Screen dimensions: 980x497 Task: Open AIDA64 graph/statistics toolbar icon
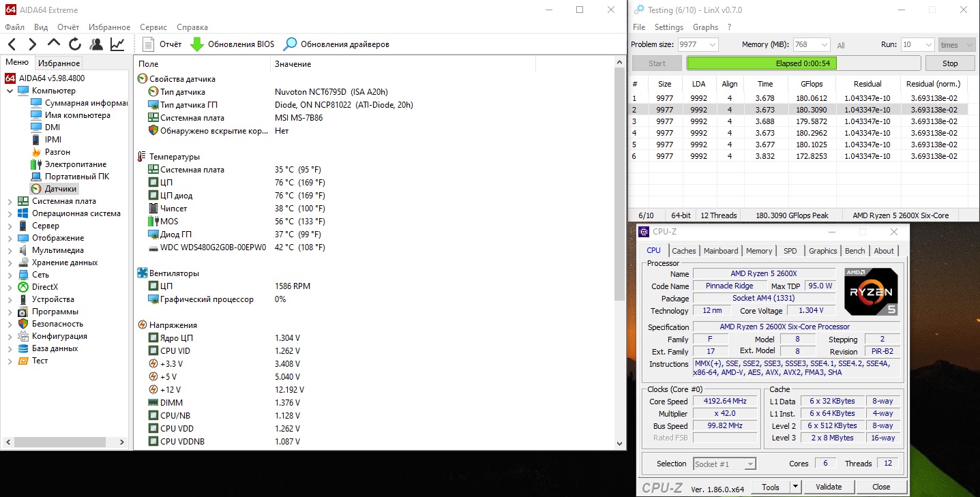(117, 44)
